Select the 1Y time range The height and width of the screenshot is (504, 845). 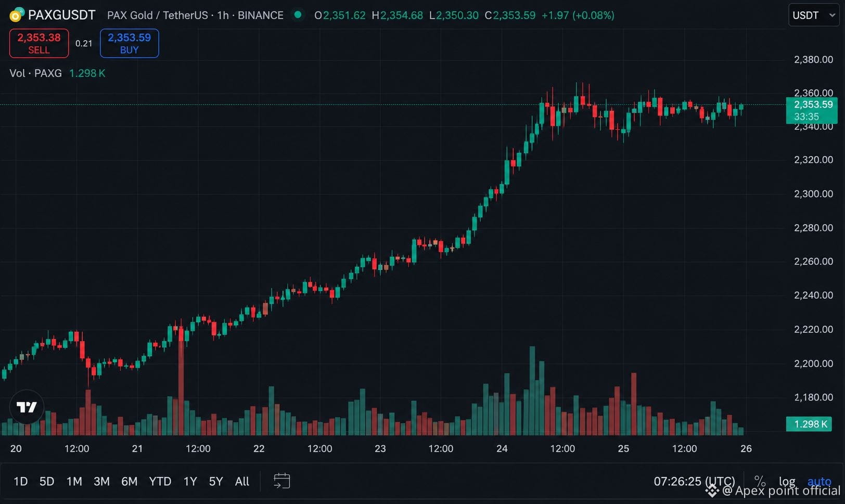[190, 481]
